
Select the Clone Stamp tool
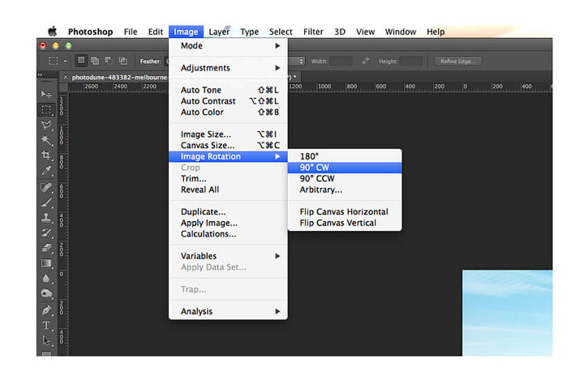(x=46, y=218)
